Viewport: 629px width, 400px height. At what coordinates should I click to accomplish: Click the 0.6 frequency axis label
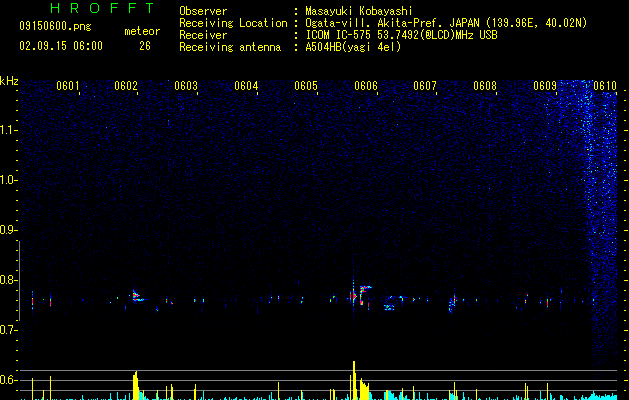[x=9, y=380]
